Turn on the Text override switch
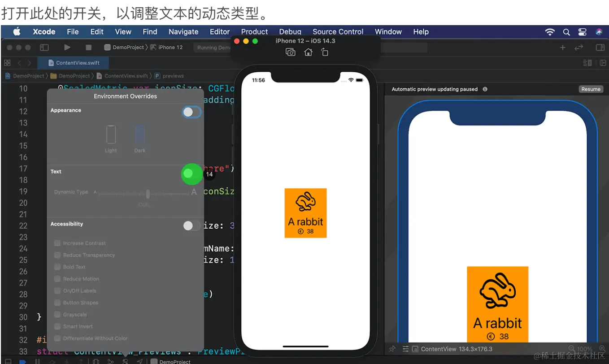 191,173
